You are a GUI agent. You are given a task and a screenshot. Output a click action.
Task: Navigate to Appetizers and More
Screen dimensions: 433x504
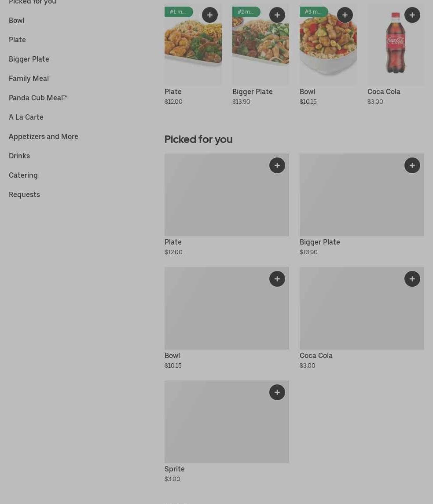click(x=44, y=136)
